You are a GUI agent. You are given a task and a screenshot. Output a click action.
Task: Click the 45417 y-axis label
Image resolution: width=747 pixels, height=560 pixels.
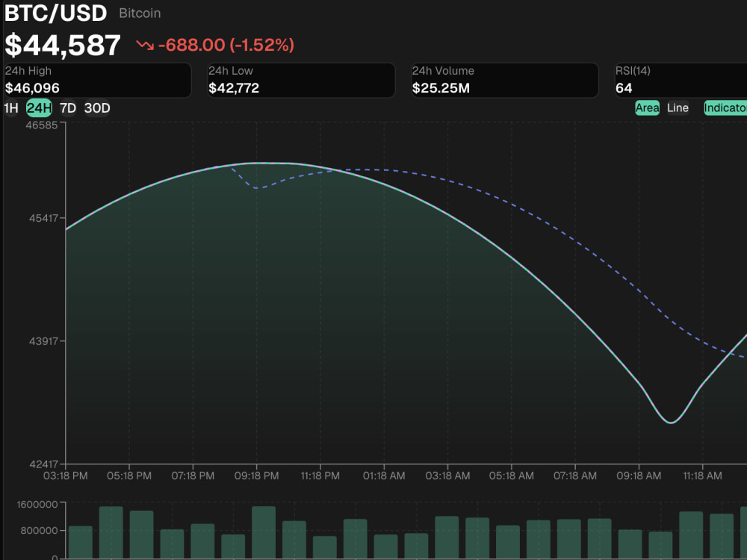tap(43, 219)
